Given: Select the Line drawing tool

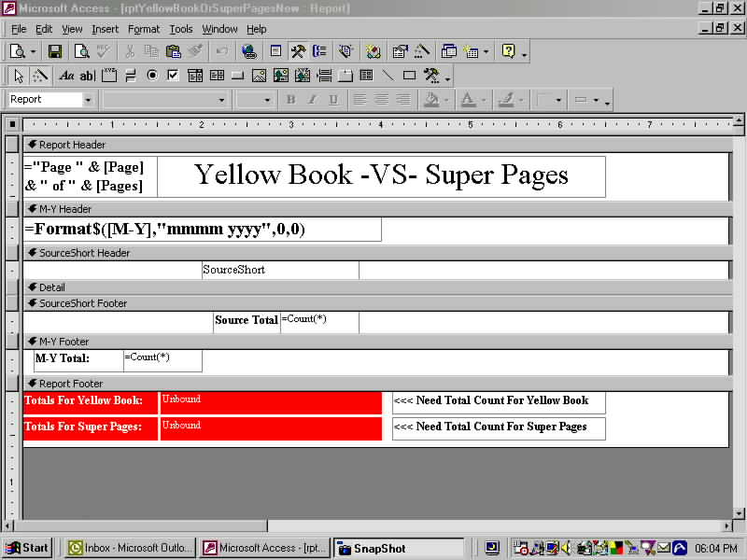Looking at the screenshot, I should coord(388,76).
